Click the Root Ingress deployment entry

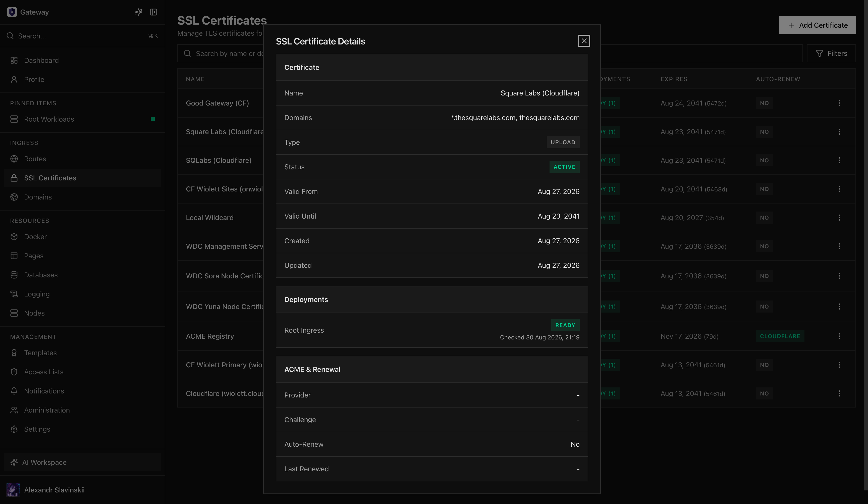431,330
